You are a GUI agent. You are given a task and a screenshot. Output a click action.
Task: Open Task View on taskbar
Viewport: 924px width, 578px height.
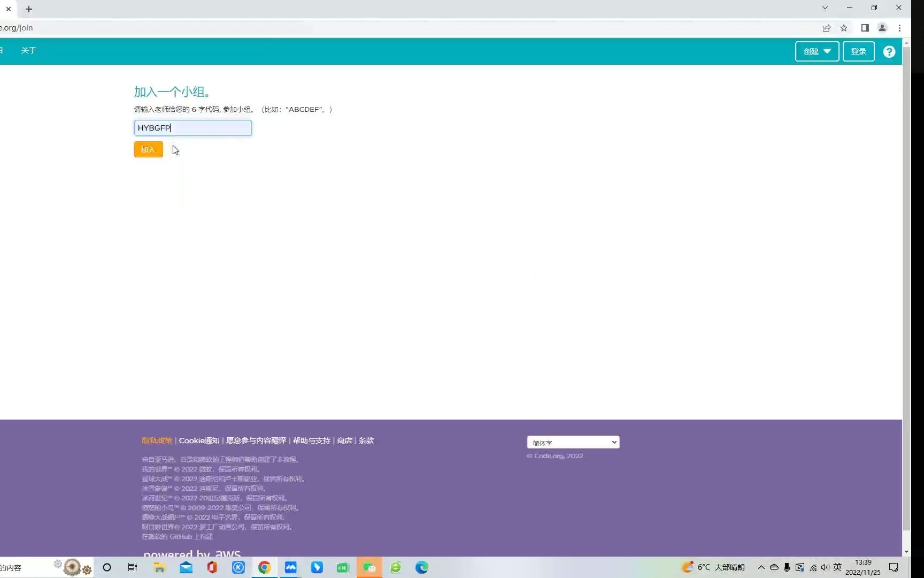(x=133, y=567)
